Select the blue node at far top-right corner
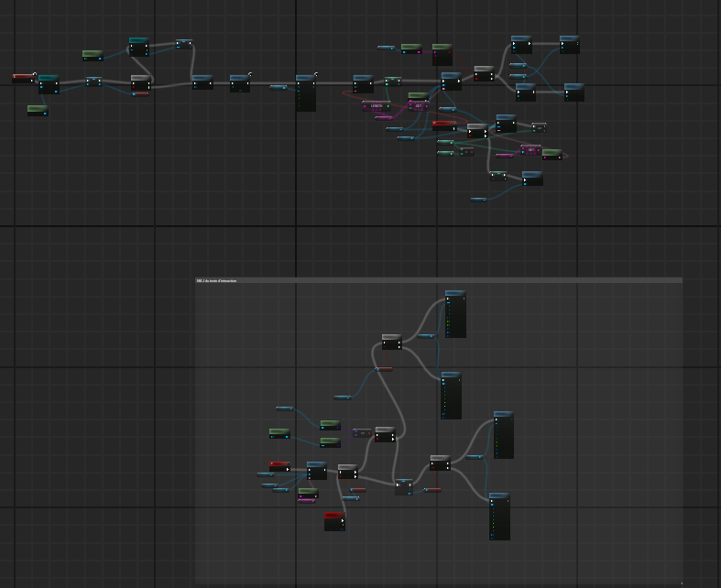The image size is (721, 588). coord(569,45)
